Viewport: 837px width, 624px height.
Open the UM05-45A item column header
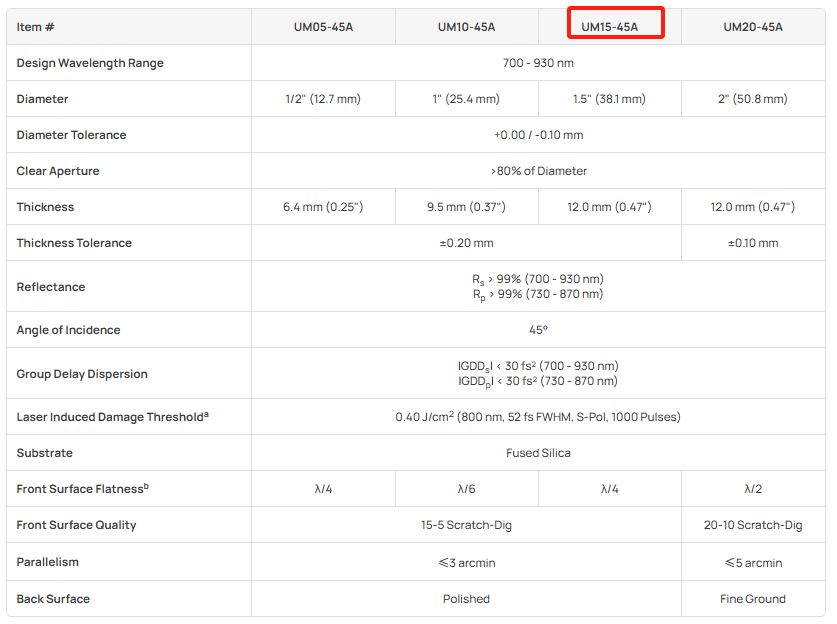(323, 27)
